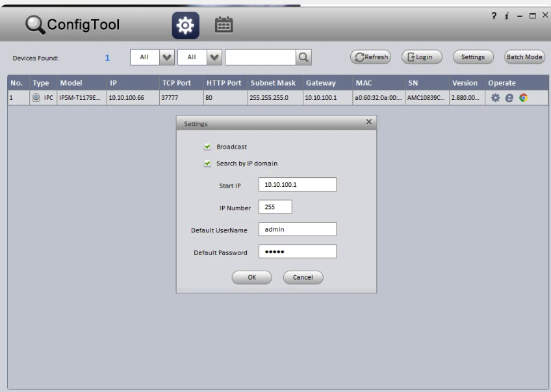The height and width of the screenshot is (392, 551).
Task: Toggle the Broadcast checkbox
Action: [207, 147]
